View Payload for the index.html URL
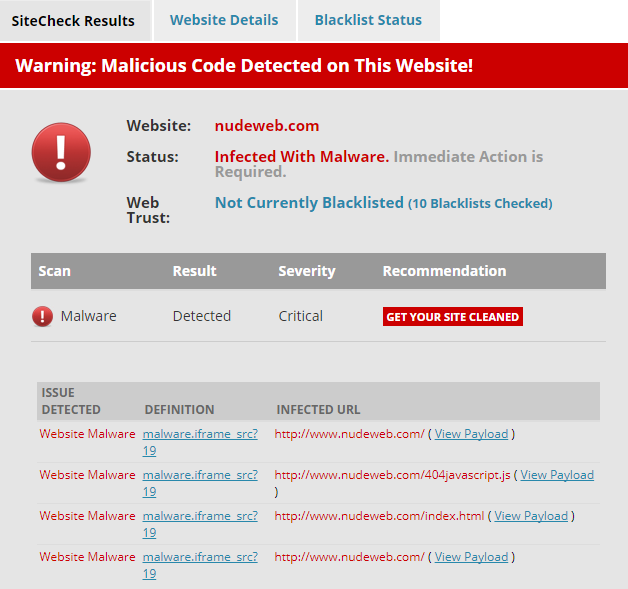The image size is (628, 589). [531, 516]
